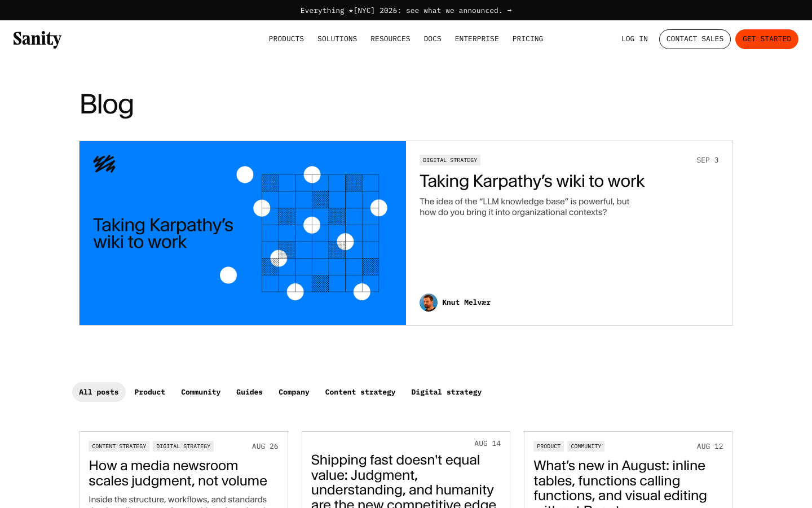Click Digital Strategy tag on newsroom post

tap(183, 446)
